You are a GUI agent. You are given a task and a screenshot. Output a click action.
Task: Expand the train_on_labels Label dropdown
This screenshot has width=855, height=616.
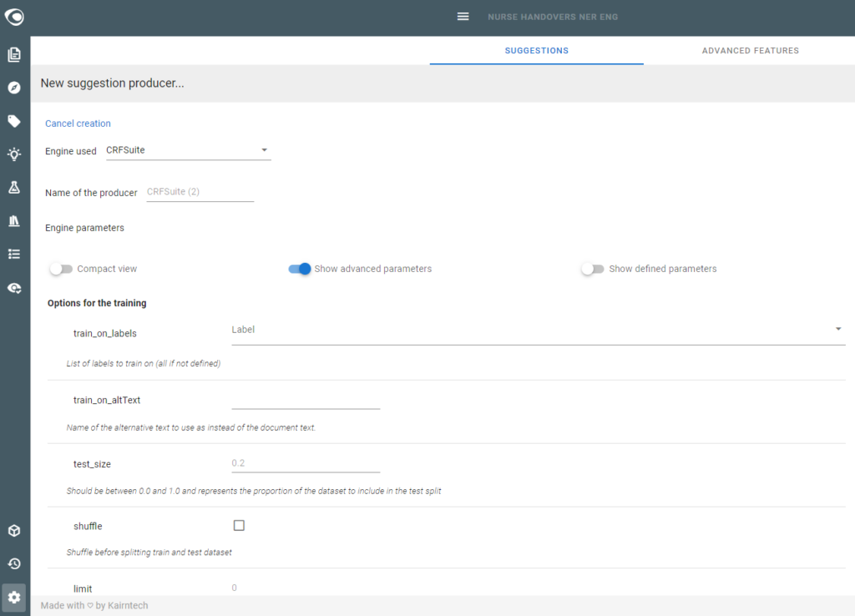tap(539, 331)
